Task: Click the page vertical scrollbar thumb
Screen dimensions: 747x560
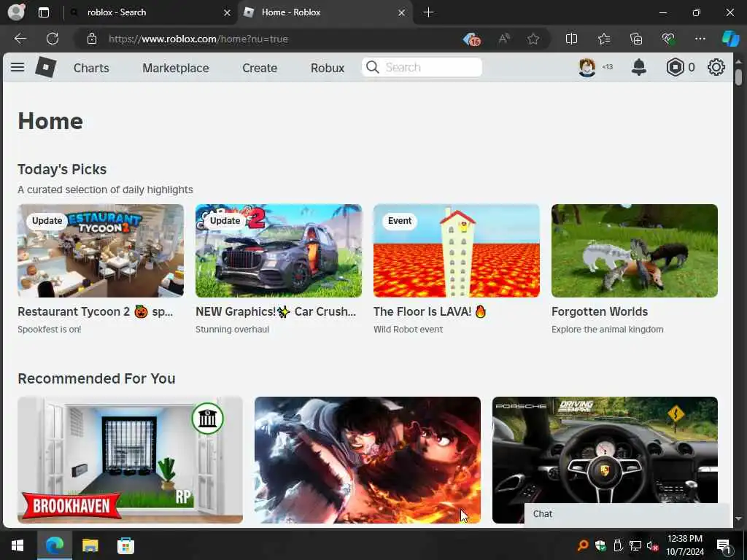Action: pos(738,77)
